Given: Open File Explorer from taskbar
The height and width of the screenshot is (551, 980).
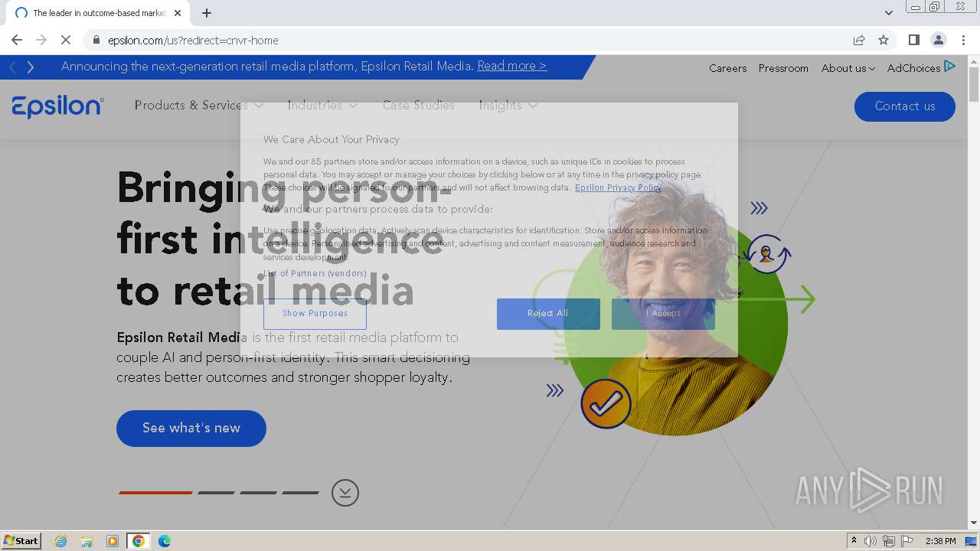Looking at the screenshot, I should coord(87,541).
